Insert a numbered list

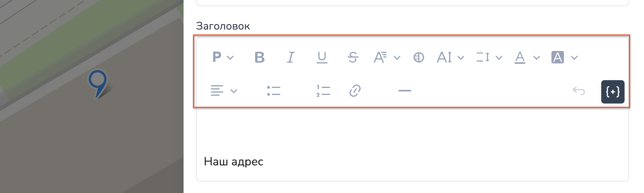pos(323,91)
